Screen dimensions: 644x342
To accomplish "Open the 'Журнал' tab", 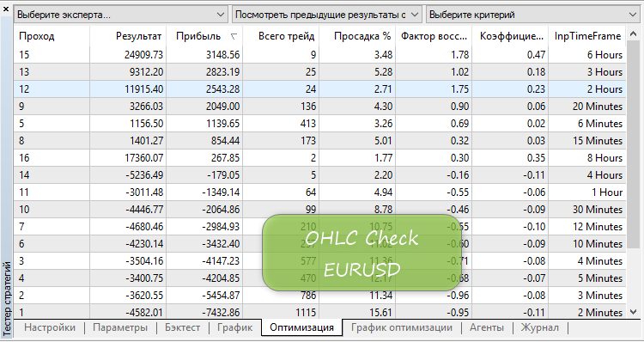I will 540,327.
